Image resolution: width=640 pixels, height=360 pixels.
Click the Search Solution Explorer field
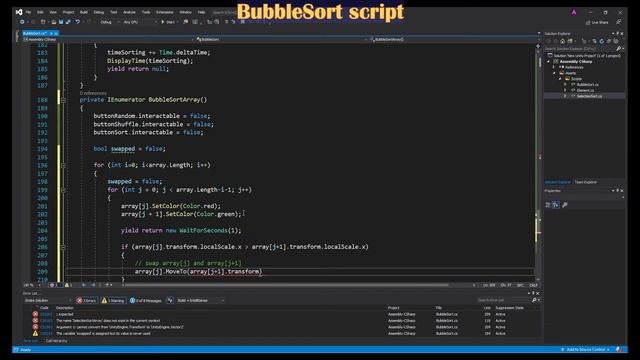coord(580,49)
